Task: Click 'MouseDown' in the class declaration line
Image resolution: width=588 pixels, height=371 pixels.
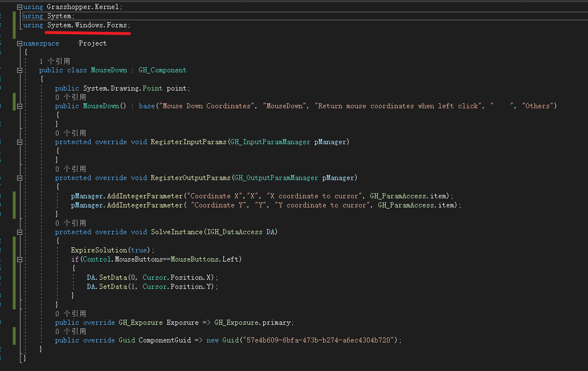Action: 109,70
